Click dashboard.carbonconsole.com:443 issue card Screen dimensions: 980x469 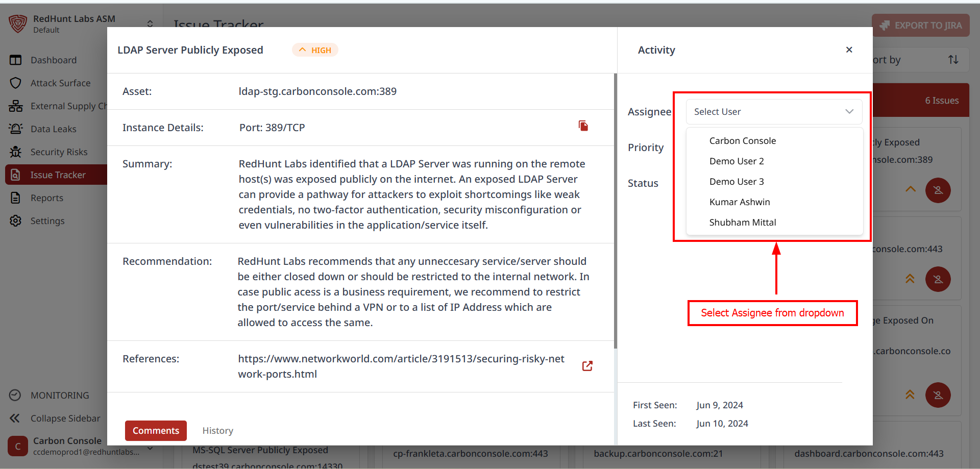[x=869, y=454]
